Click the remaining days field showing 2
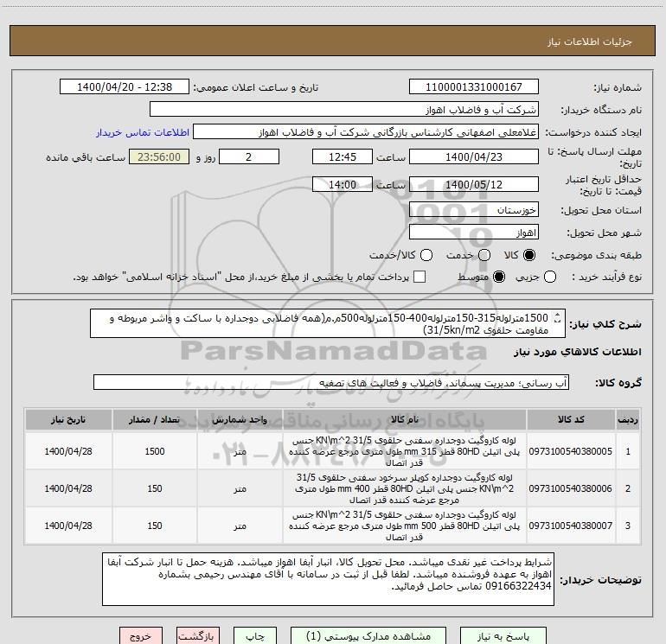 pos(249,156)
